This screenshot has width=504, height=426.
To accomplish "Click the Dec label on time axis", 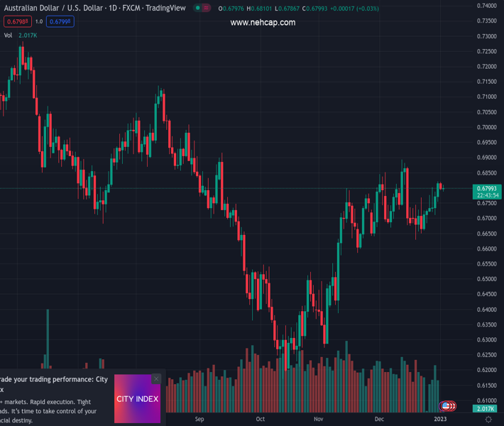I will 378,420.
